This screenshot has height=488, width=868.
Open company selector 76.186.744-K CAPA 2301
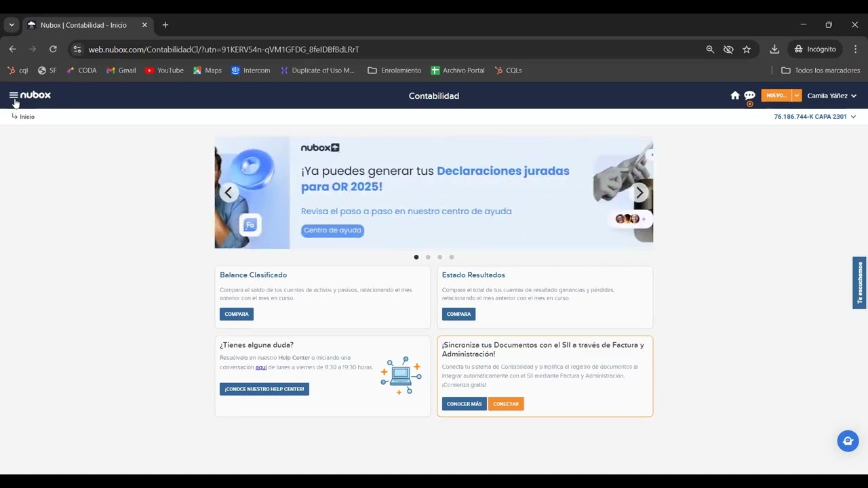814,117
